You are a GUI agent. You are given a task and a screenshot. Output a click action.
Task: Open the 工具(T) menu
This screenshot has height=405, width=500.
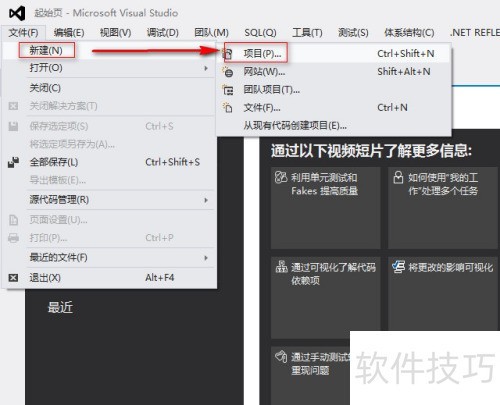[307, 33]
